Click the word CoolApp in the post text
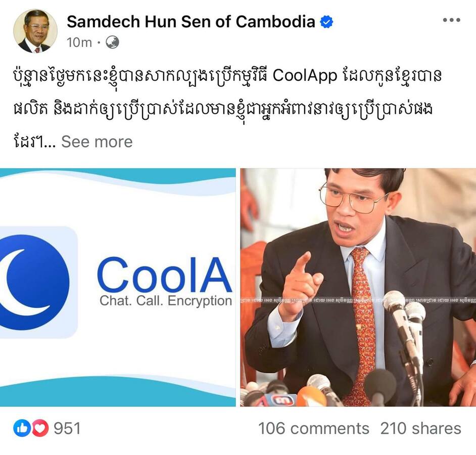This screenshot has height=455, width=476. click(305, 76)
